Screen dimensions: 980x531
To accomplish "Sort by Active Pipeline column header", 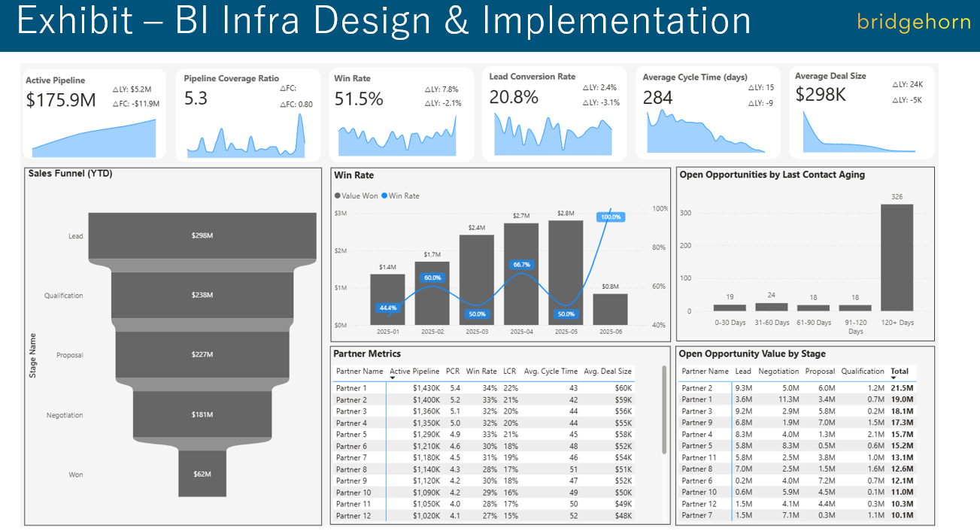I will (414, 371).
